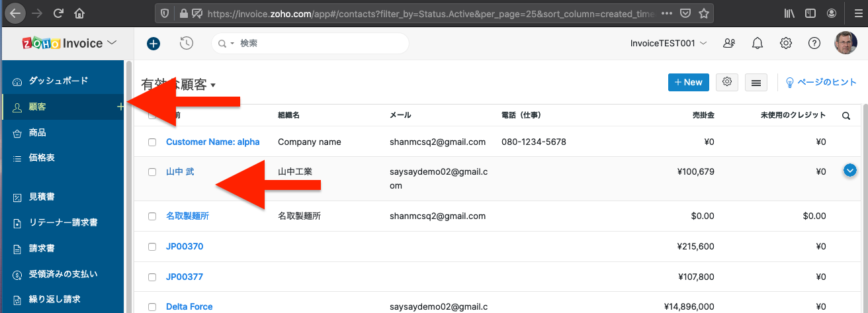Viewport: 868px width, 313px height.
Task: Open the recent history clock icon
Action: point(187,44)
